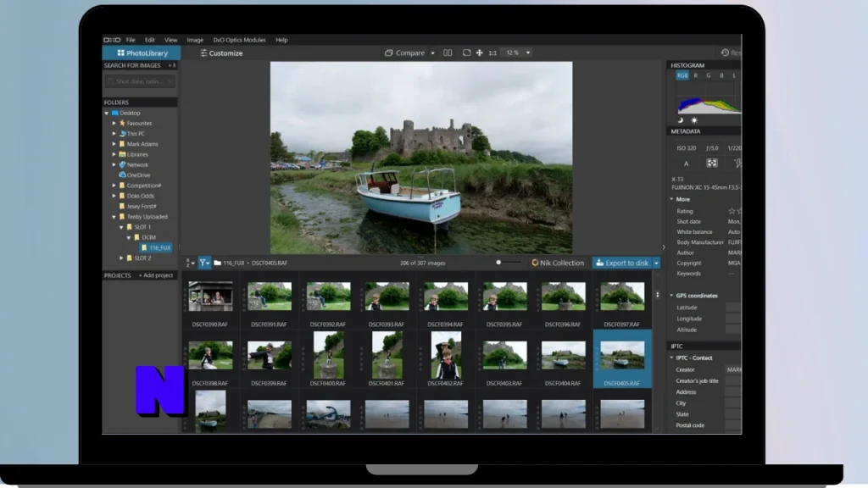Collapse the Desktop tree node
Viewport: 868px width, 488px height.
107,113
